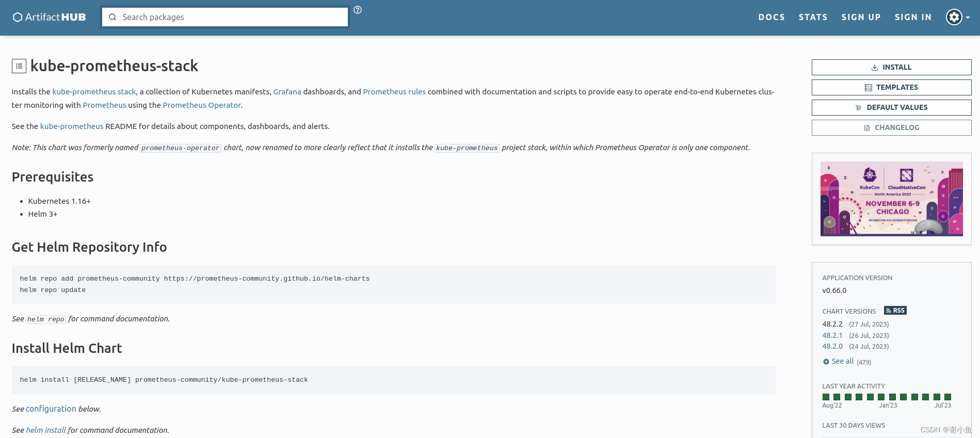Open the Prometheus rules link
Screen dimensions: 980x438
[x=394, y=92]
